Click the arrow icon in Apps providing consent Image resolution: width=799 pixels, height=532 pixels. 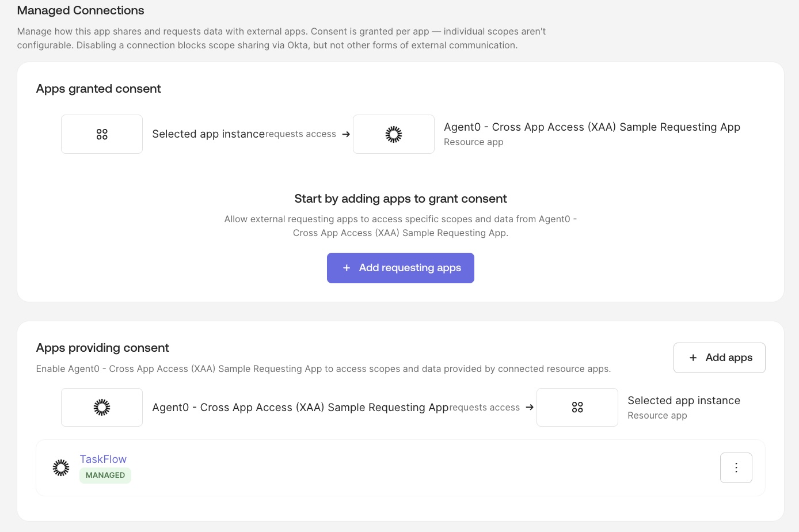[530, 407]
